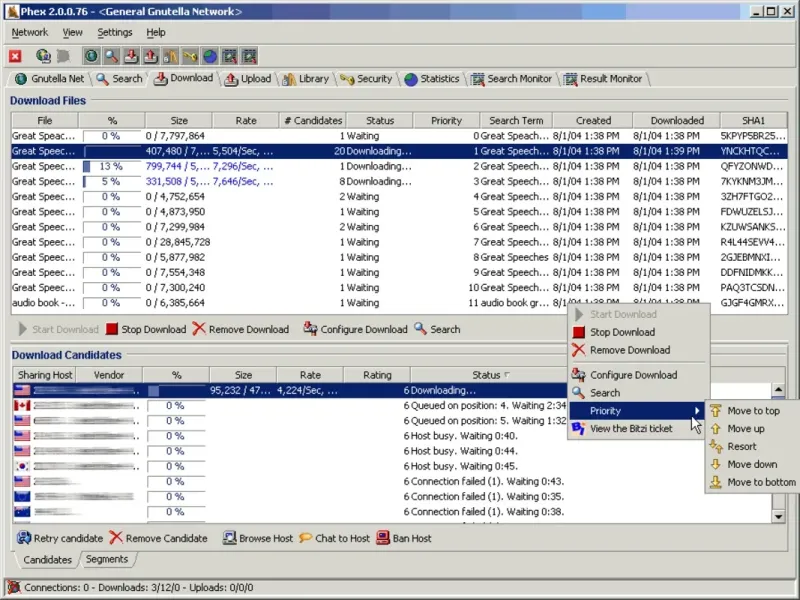
Task: Select Move to bottom in Priority submenu
Action: click(761, 482)
